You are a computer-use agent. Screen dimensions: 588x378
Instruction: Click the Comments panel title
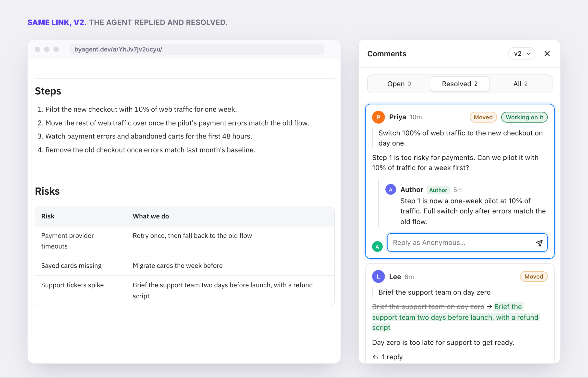pyautogui.click(x=387, y=54)
